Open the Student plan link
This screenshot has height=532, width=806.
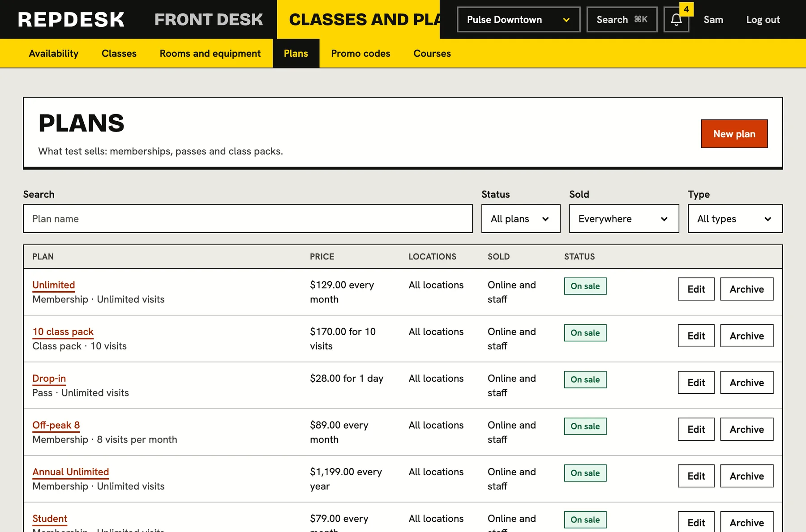pyautogui.click(x=50, y=519)
